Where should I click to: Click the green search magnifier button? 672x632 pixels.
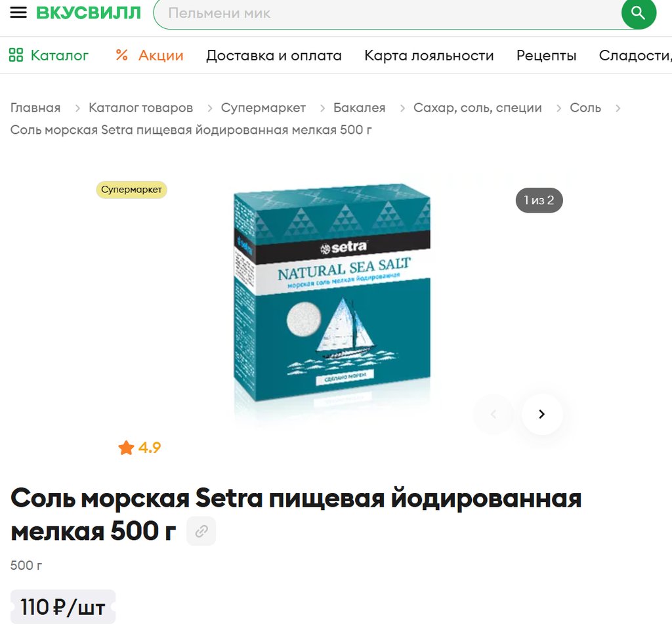638,13
